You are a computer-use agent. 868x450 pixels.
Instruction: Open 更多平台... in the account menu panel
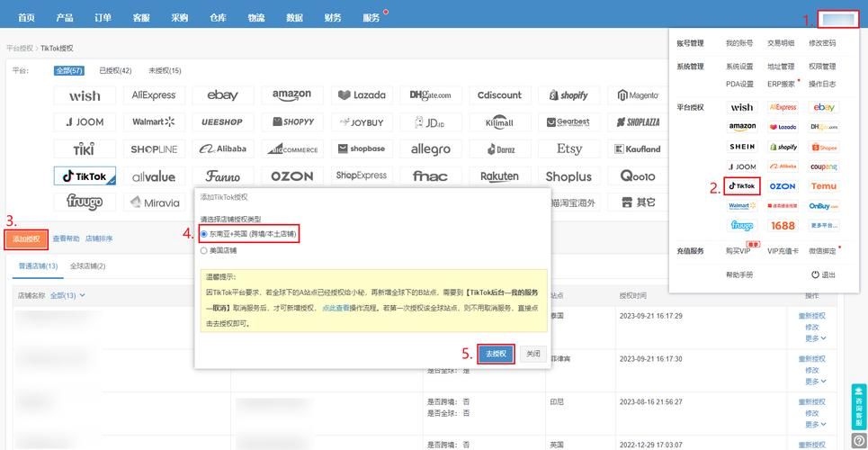coord(824,226)
